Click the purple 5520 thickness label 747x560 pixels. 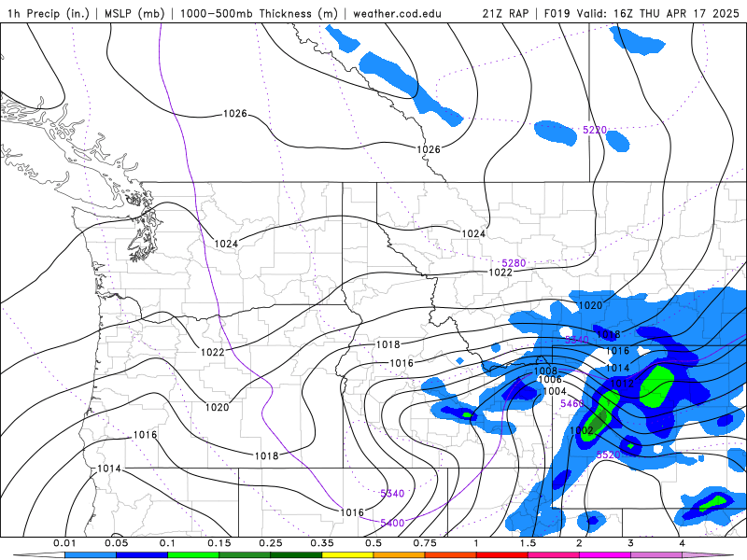click(x=609, y=455)
